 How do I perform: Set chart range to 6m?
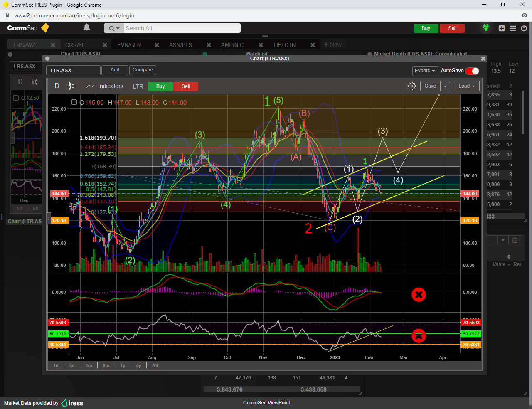(106, 365)
